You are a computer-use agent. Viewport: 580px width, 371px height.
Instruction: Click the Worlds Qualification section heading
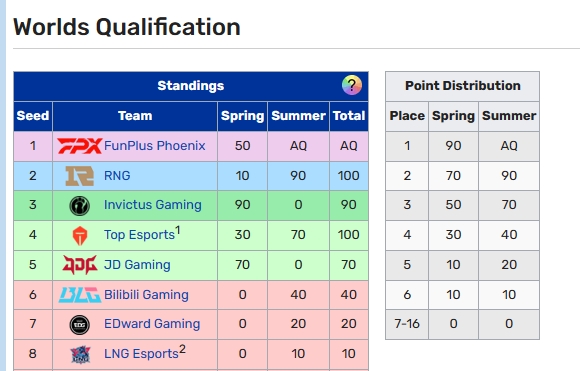pyautogui.click(x=127, y=27)
